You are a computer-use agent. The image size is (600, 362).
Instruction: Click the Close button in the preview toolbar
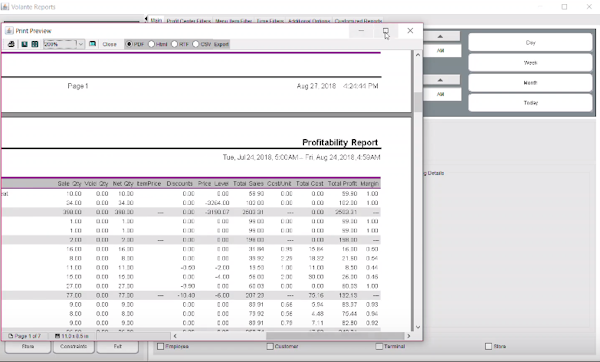tap(109, 44)
